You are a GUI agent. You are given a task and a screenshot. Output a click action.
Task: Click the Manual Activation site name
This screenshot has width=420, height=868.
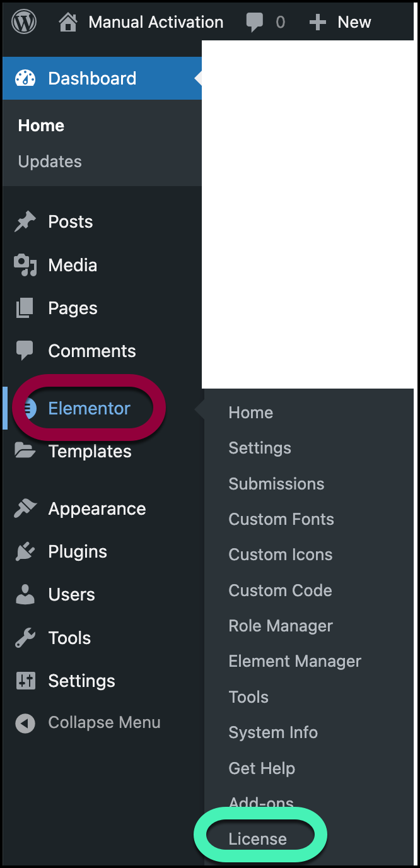pyautogui.click(x=156, y=22)
